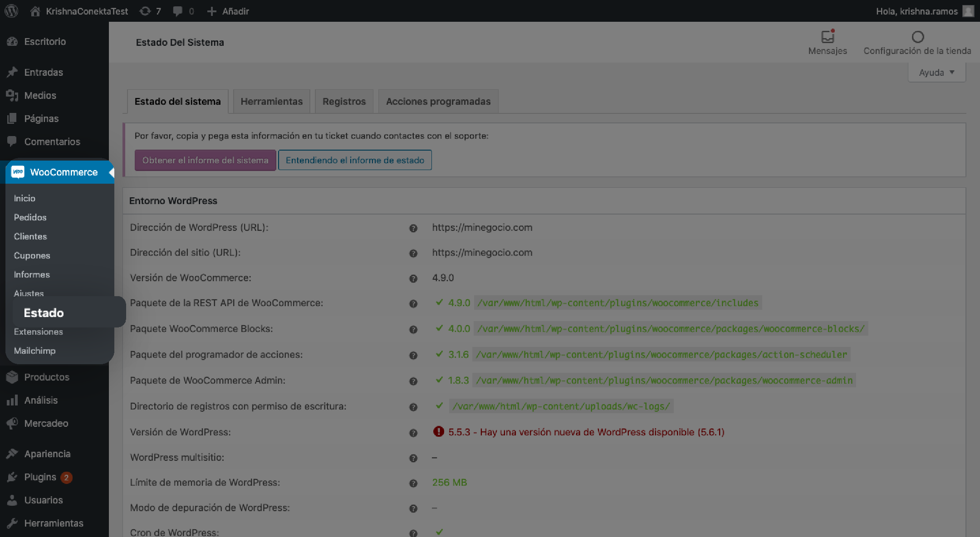Click help icon for Paquete WooCommerce Admin
The image size is (980, 537).
tap(413, 381)
